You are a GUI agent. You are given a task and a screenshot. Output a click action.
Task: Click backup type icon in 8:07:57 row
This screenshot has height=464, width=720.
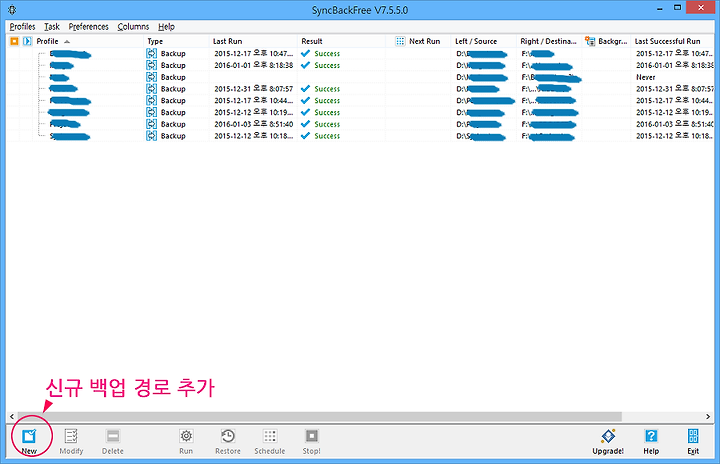coord(152,89)
